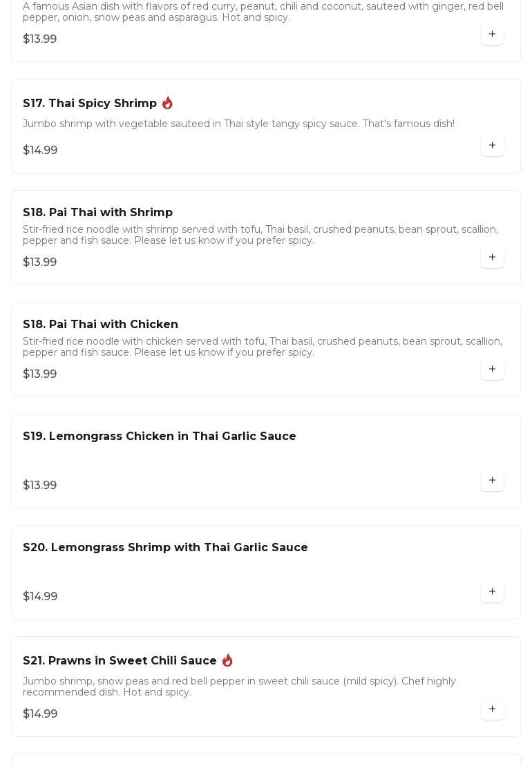Open S19. Lemongrass Chicken in Thai Garlic Sauce
The image size is (532, 766).
click(x=160, y=436)
